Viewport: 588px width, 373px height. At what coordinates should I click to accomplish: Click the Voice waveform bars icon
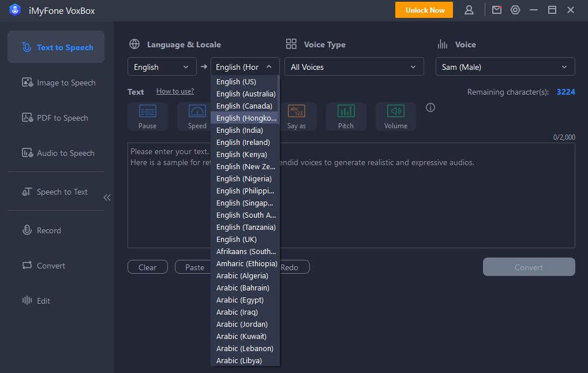point(443,44)
